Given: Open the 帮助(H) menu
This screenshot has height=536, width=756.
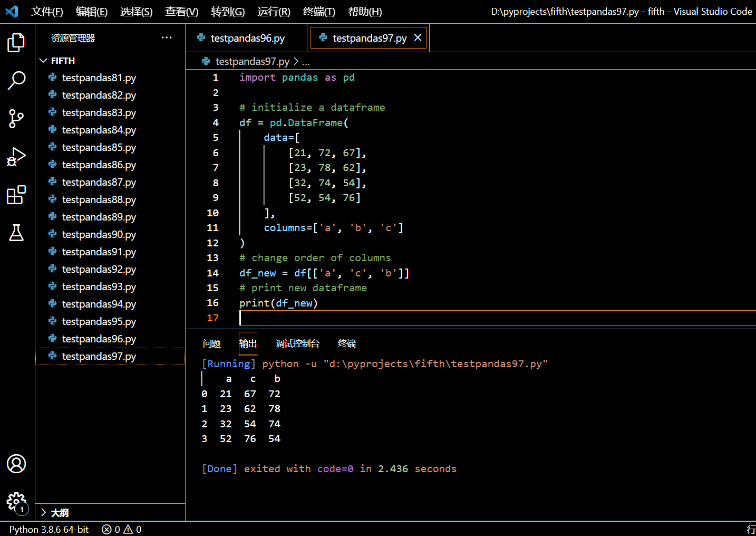Looking at the screenshot, I should [x=365, y=12].
